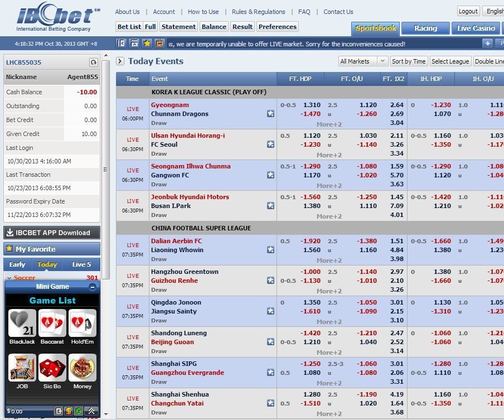Add Shandong Luneng vs Beijing Guoan to favorites
The height and width of the screenshot is (420, 504).
(270, 342)
